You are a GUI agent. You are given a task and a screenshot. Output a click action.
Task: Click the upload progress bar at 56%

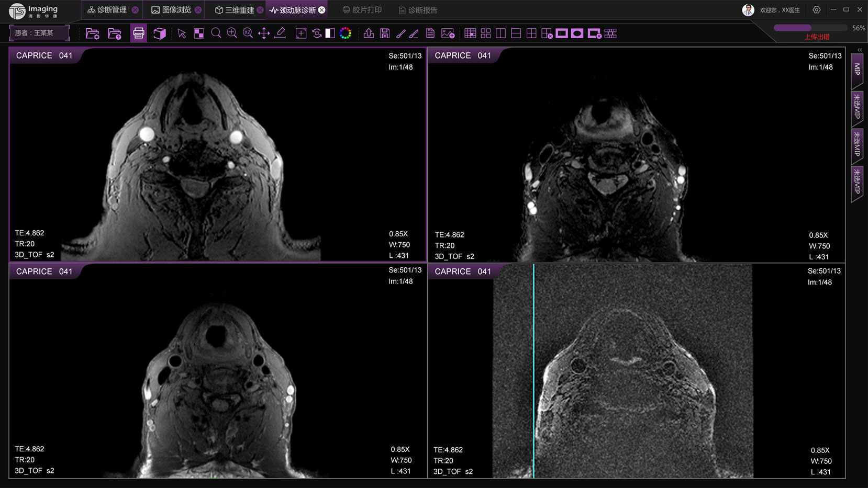pyautogui.click(x=810, y=28)
